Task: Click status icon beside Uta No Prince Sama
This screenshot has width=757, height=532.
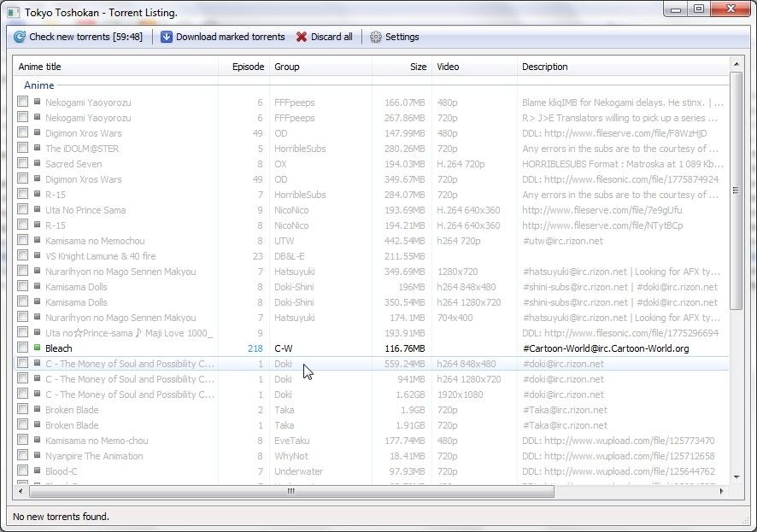Action: tap(38, 209)
